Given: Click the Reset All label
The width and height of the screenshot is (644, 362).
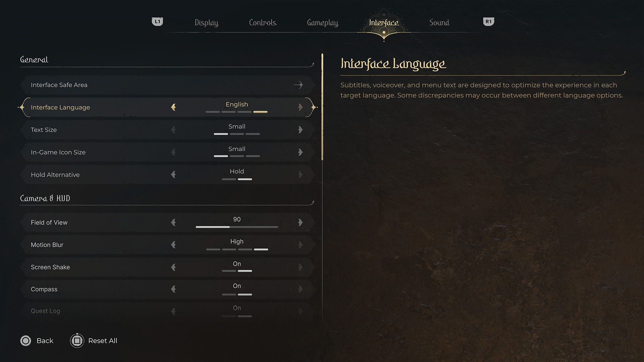Looking at the screenshot, I should tap(102, 341).
